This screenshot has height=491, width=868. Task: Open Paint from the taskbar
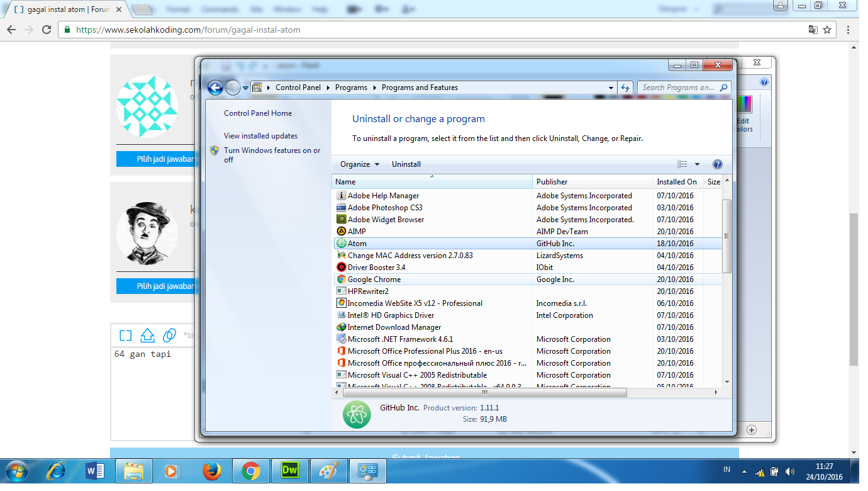pyautogui.click(x=329, y=470)
